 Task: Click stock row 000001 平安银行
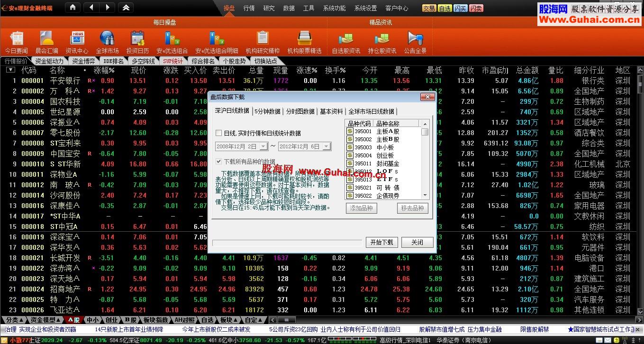pos(318,81)
